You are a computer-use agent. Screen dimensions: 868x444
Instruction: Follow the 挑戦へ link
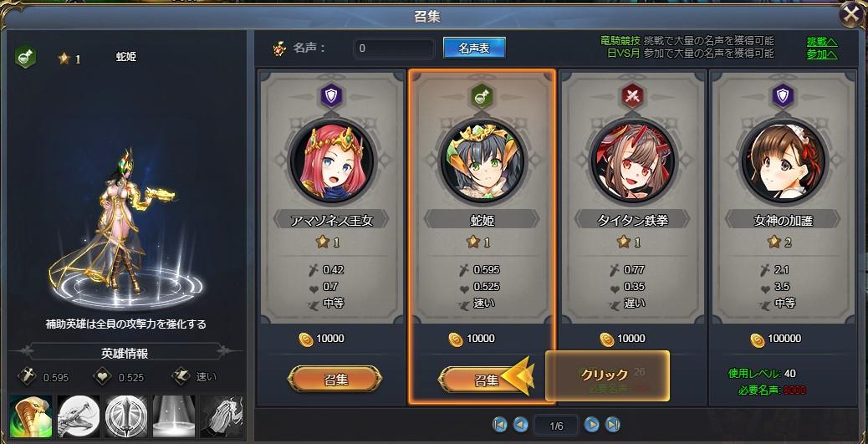coord(822,42)
